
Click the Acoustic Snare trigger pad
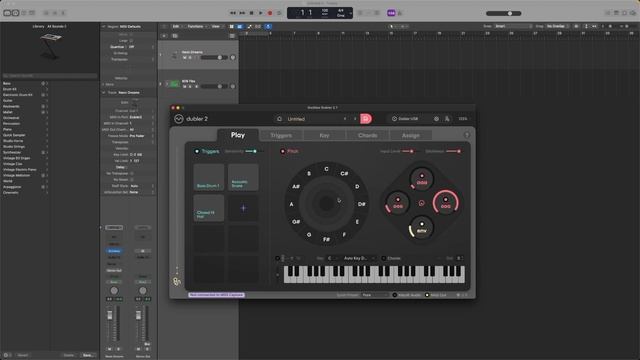pyautogui.click(x=243, y=177)
